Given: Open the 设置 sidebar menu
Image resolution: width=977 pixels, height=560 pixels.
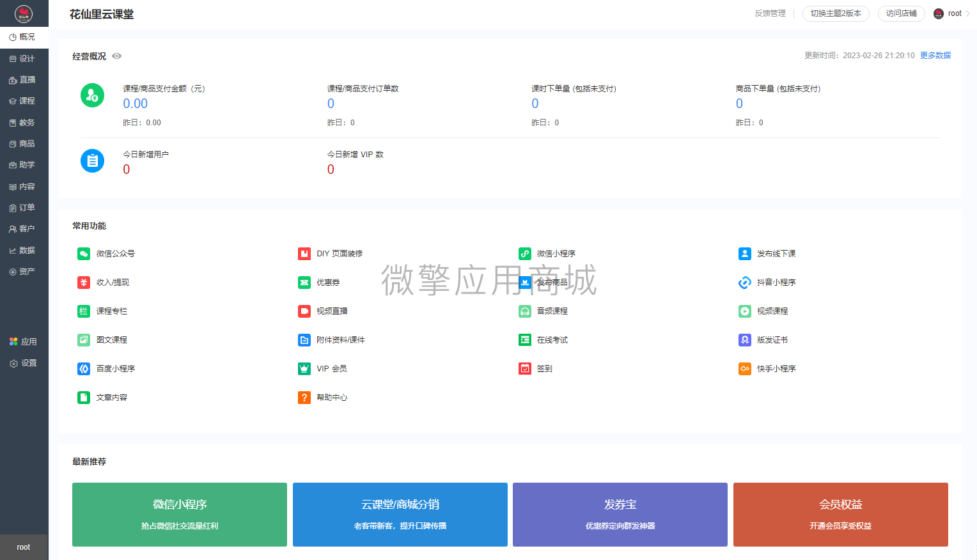Looking at the screenshot, I should [24, 363].
